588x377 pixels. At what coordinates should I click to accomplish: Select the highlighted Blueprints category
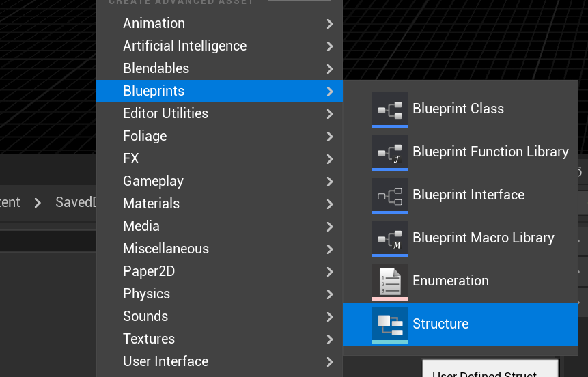pos(219,91)
